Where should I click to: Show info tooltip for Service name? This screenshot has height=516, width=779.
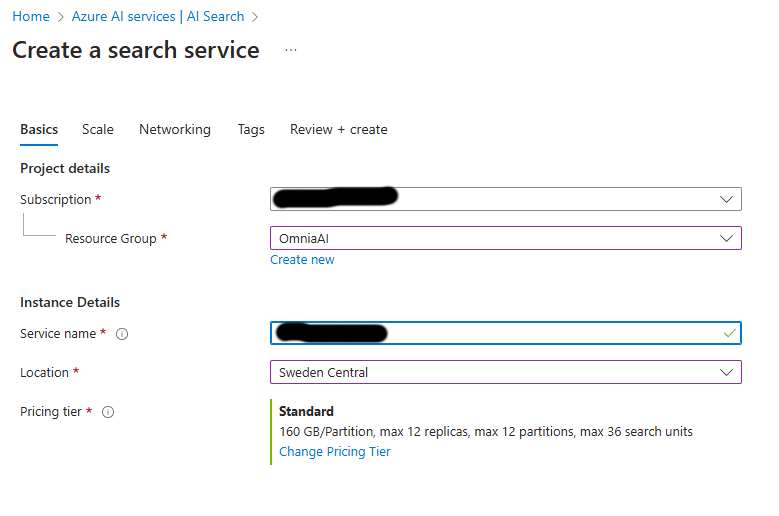(x=122, y=334)
